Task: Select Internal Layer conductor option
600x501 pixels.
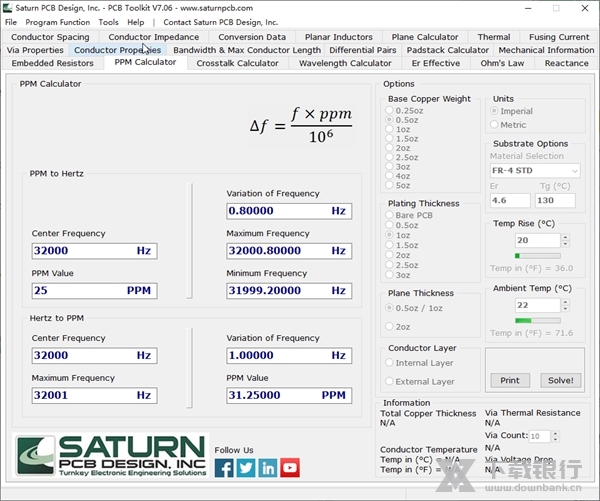Action: coord(389,362)
